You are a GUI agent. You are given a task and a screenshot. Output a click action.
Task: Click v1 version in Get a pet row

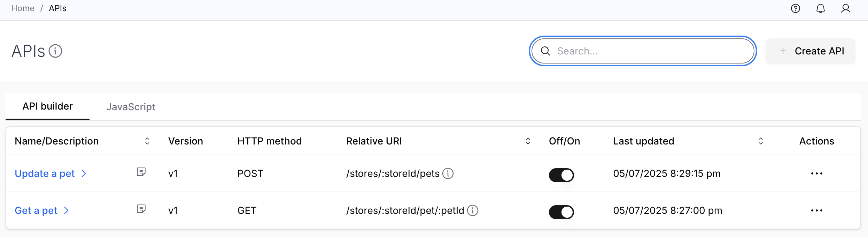point(173,210)
